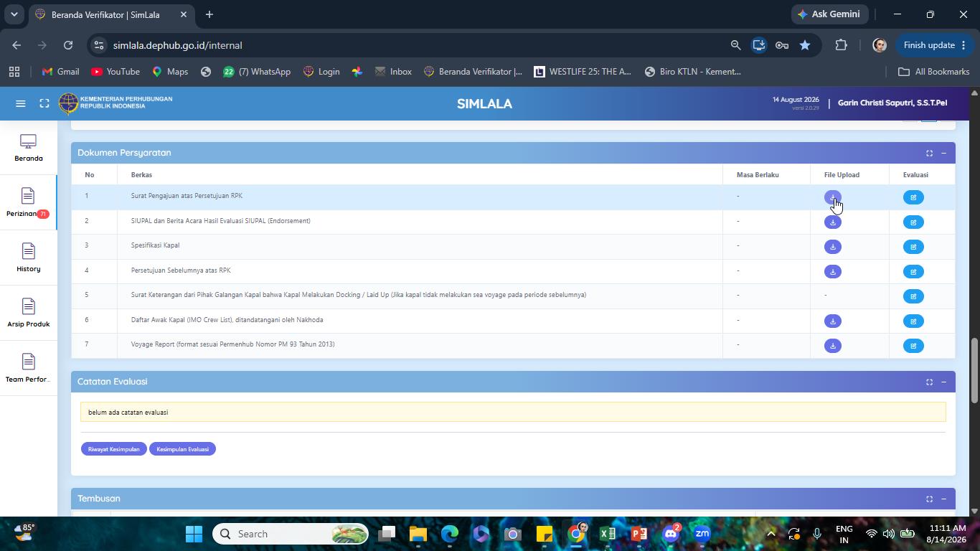Download Persetujuan Sebelumnya atas RPK file

pos(832,272)
